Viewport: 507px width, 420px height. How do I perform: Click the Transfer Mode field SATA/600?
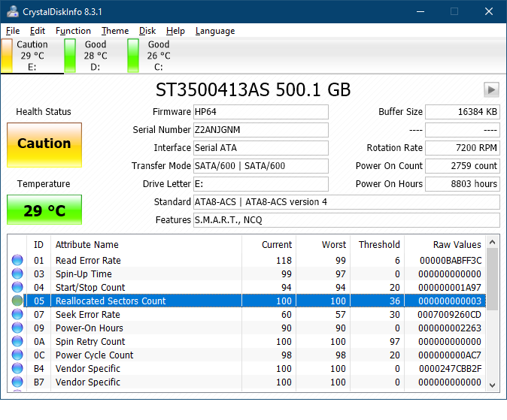261,166
